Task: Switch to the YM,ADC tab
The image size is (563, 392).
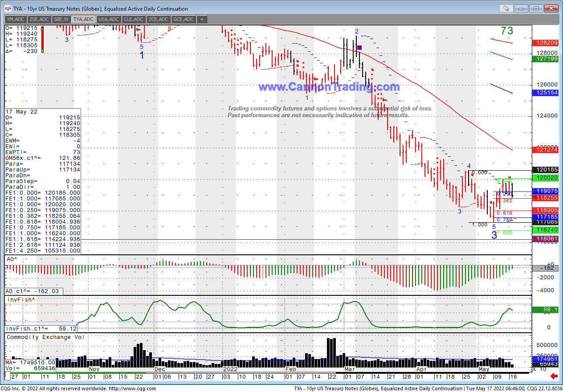Action: 15,19
